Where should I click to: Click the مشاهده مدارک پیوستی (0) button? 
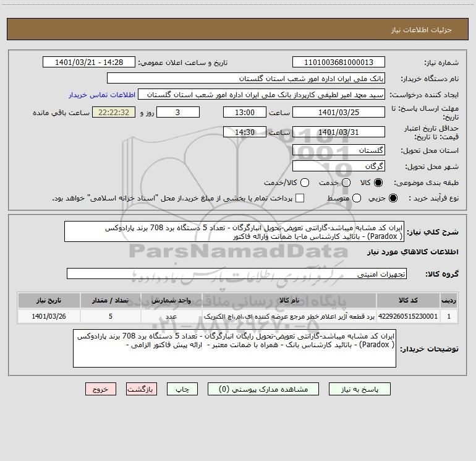coord(263,389)
